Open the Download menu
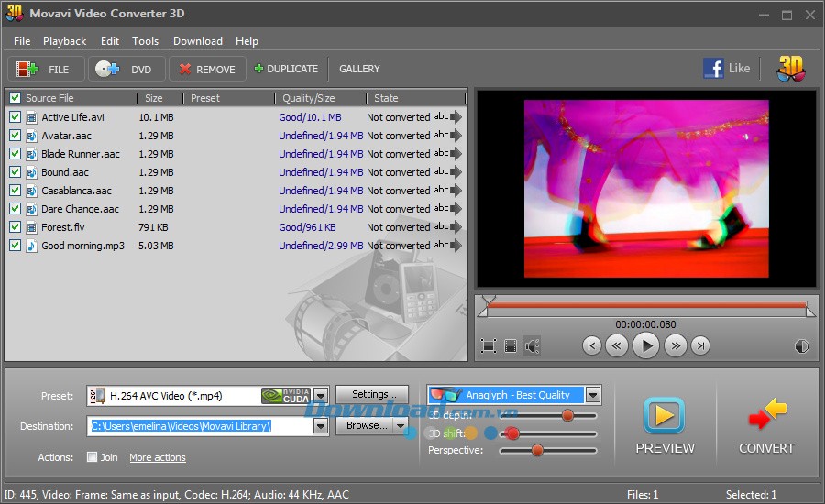 (198, 41)
